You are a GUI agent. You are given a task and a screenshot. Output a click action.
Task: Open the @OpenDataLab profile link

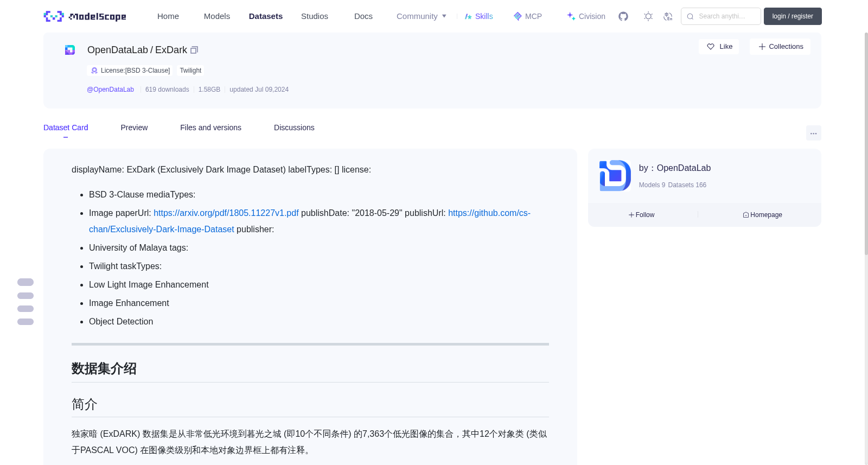[110, 90]
